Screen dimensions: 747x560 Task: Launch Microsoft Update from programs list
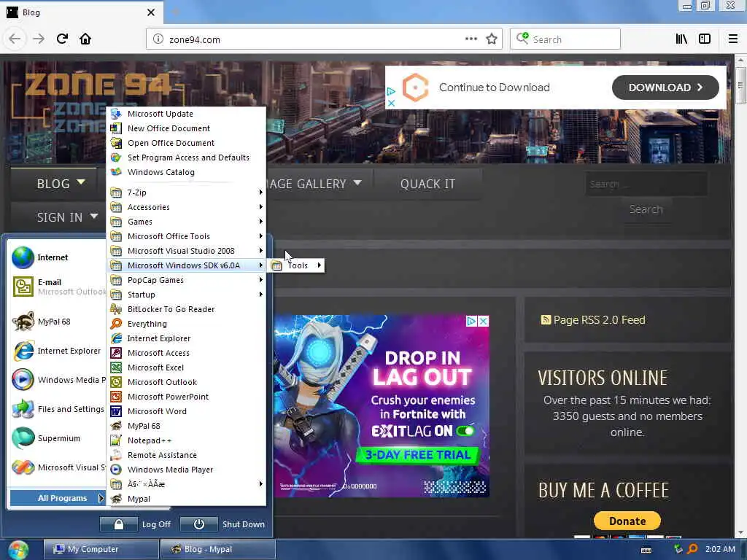186,114
